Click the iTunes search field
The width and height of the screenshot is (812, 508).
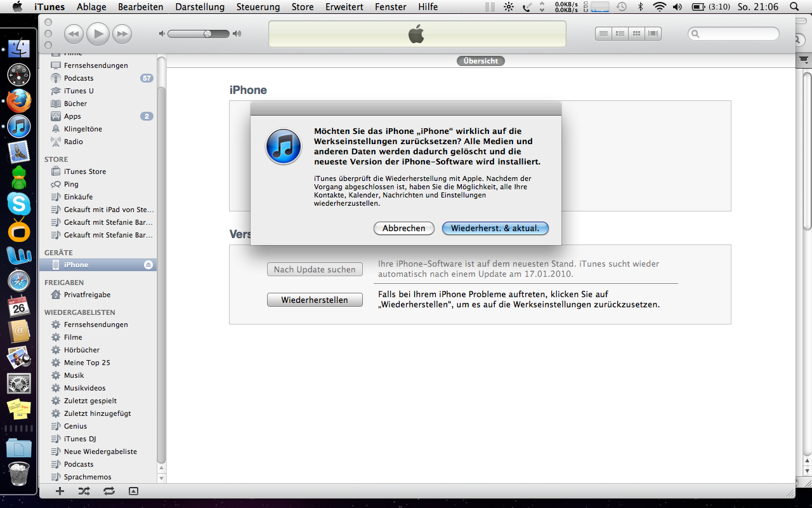(x=734, y=34)
